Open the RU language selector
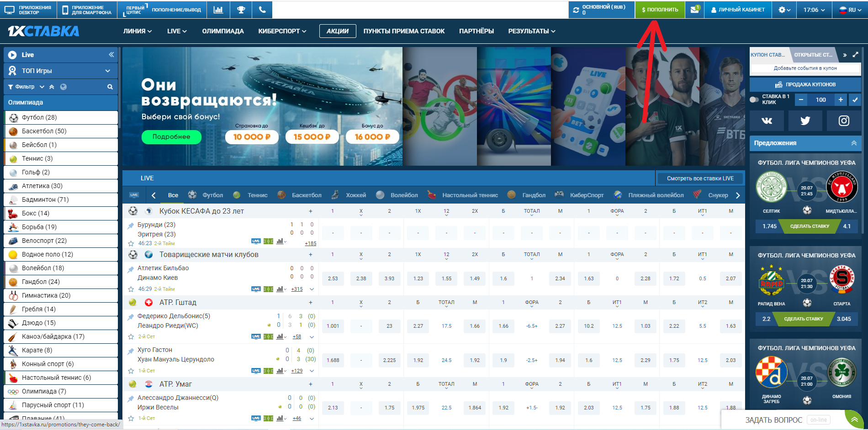Image resolution: width=868 pixels, height=430 pixels. click(850, 10)
